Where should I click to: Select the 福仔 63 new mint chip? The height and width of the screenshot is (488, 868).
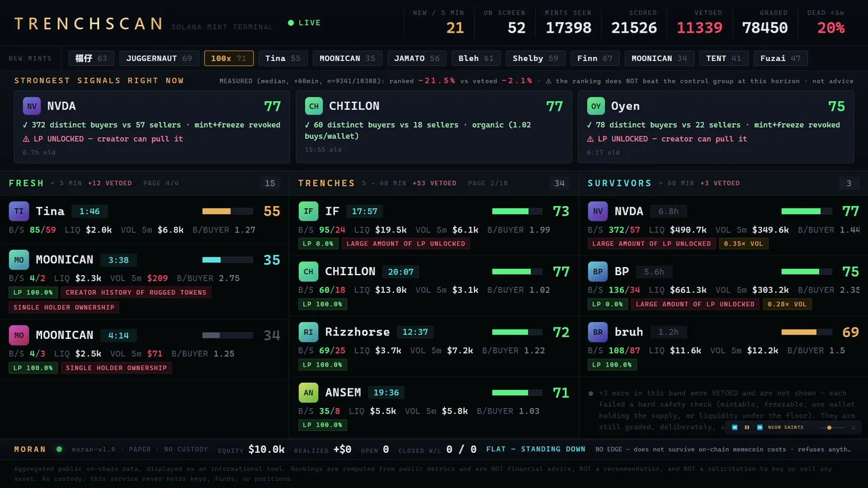click(92, 58)
